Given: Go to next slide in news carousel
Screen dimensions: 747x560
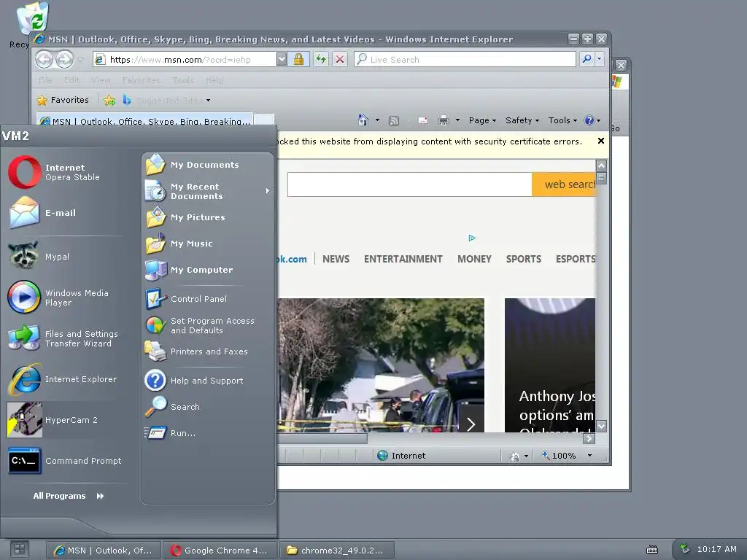Looking at the screenshot, I should click(x=471, y=424).
